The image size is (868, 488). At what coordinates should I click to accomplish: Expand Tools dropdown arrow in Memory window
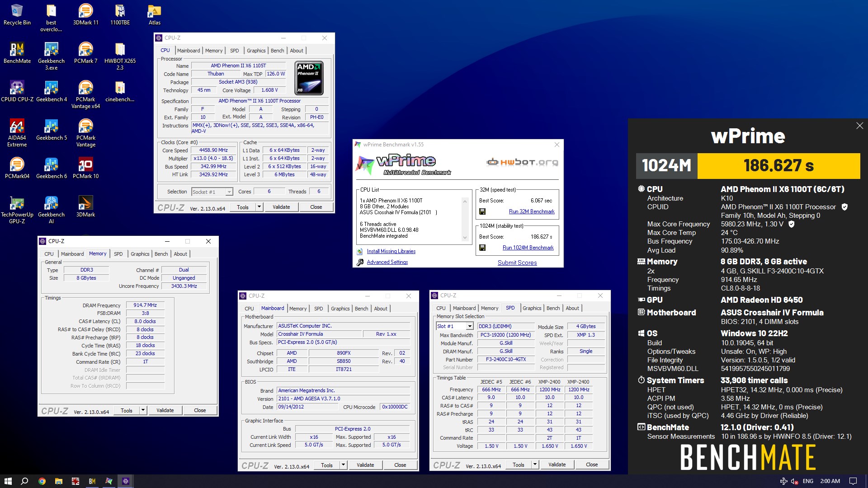coord(143,410)
